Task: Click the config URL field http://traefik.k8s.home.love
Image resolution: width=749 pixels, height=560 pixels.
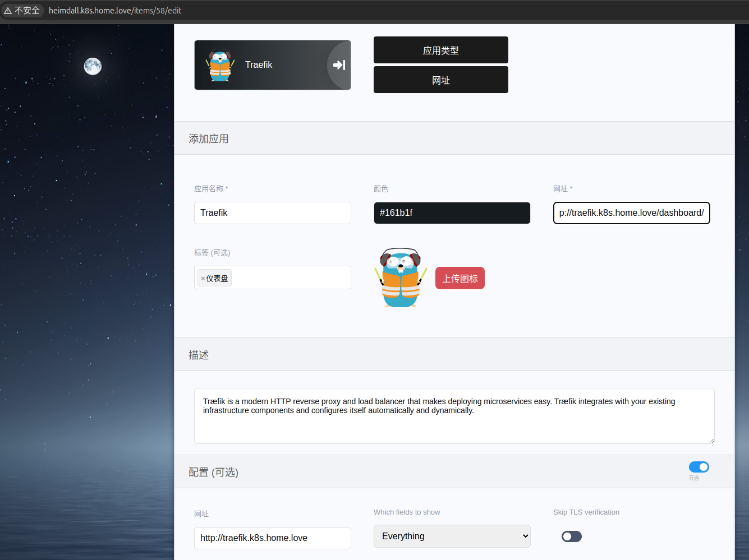Action: (x=273, y=538)
